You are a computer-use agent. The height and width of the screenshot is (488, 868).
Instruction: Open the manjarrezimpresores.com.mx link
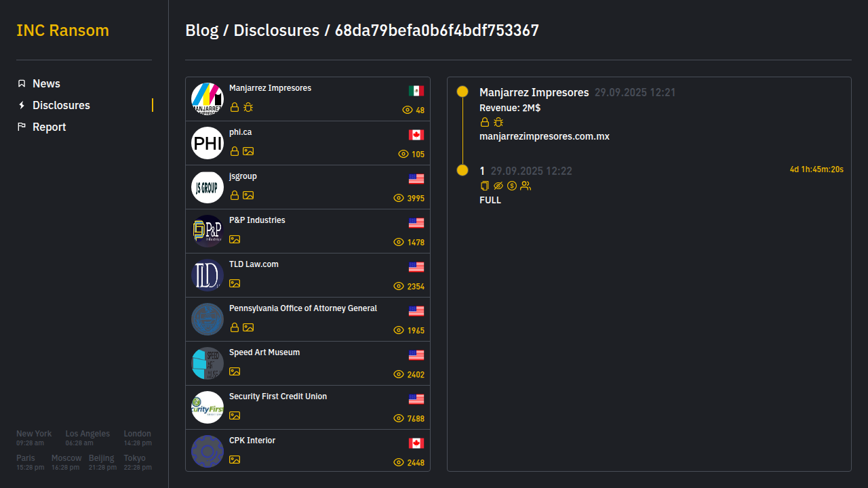pos(544,136)
